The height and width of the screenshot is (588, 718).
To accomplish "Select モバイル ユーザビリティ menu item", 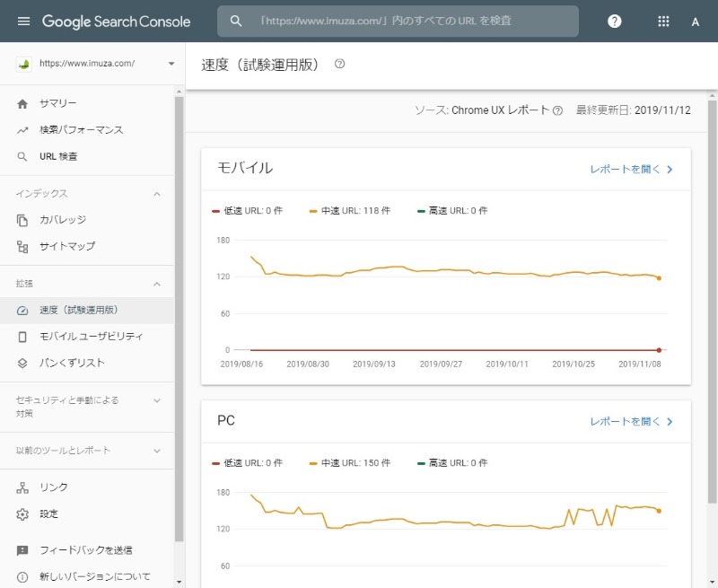I will [87, 337].
